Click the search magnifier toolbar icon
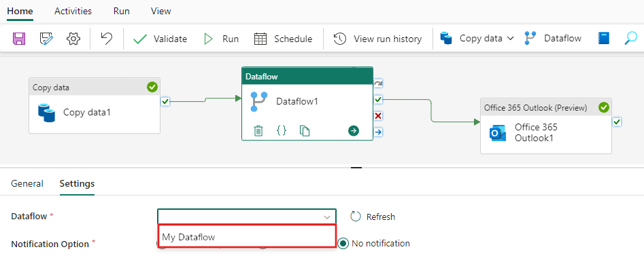 coord(630,39)
